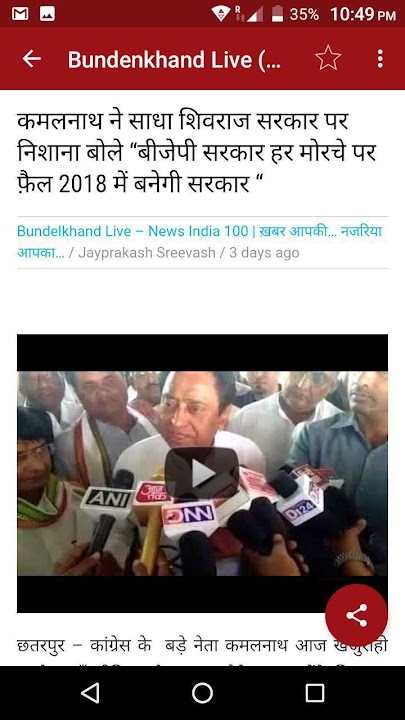The width and height of the screenshot is (405, 720).
Task: Tap the 10:49 PM clock
Action: (x=363, y=14)
